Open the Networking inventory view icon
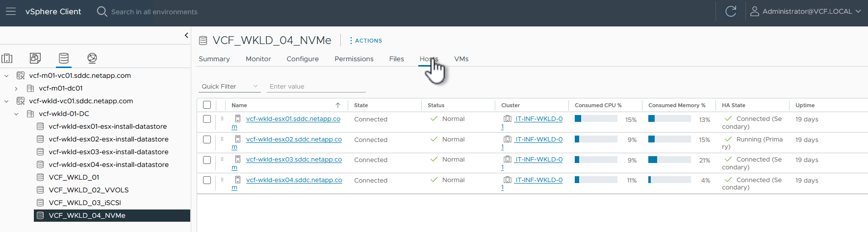 tap(92, 58)
